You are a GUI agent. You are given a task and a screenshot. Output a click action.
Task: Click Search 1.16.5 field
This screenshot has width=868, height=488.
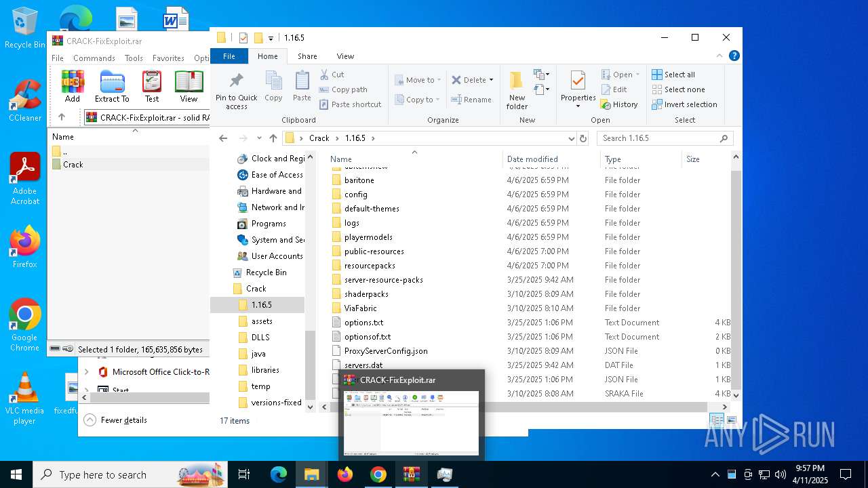pos(665,138)
